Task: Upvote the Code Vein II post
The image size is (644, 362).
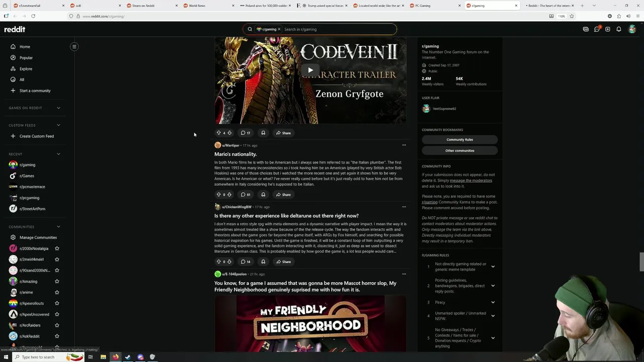Action: [218, 133]
